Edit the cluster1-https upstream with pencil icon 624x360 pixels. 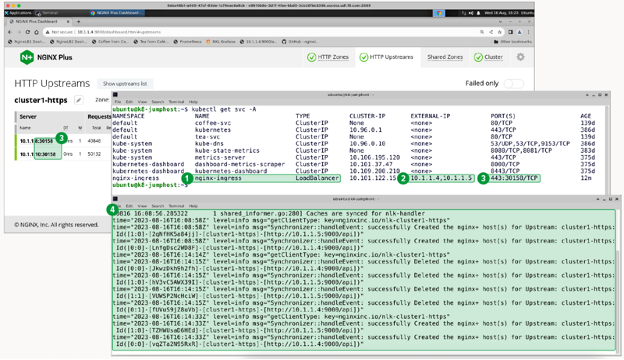pyautogui.click(x=79, y=100)
